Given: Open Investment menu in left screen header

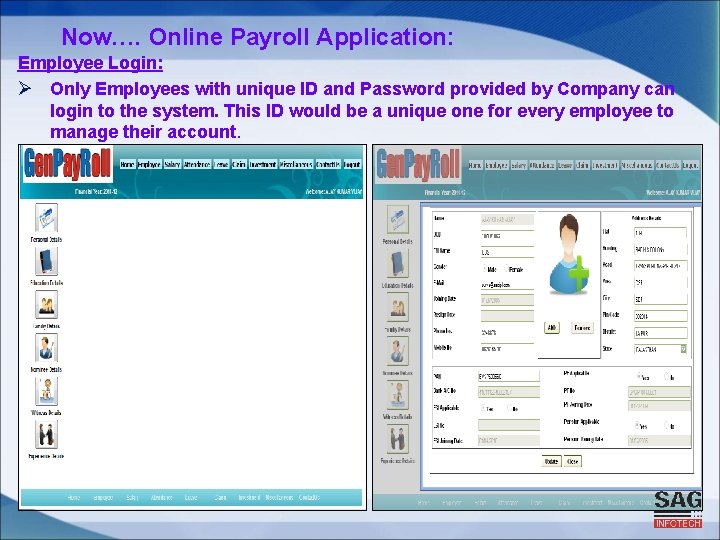Looking at the screenshot, I should [263, 164].
